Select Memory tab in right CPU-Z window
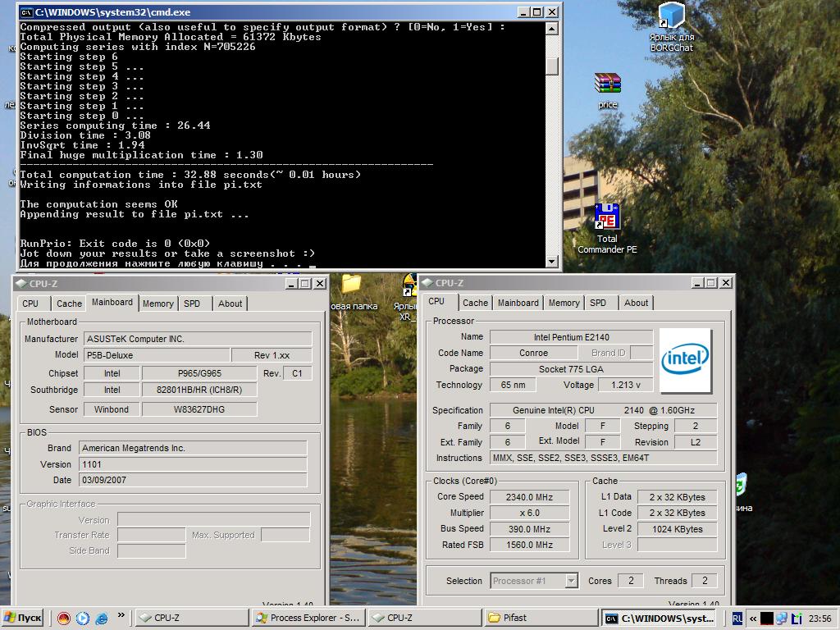Image resolution: width=840 pixels, height=630 pixels. coord(564,303)
